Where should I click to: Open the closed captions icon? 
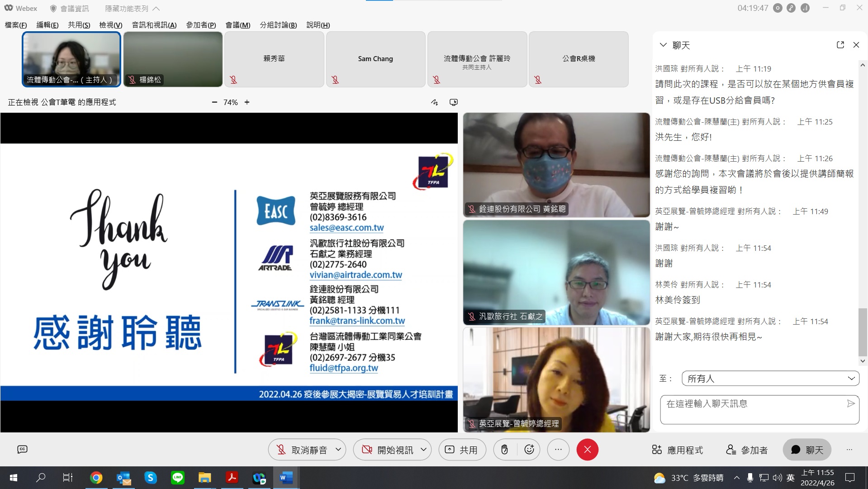pos(22,449)
